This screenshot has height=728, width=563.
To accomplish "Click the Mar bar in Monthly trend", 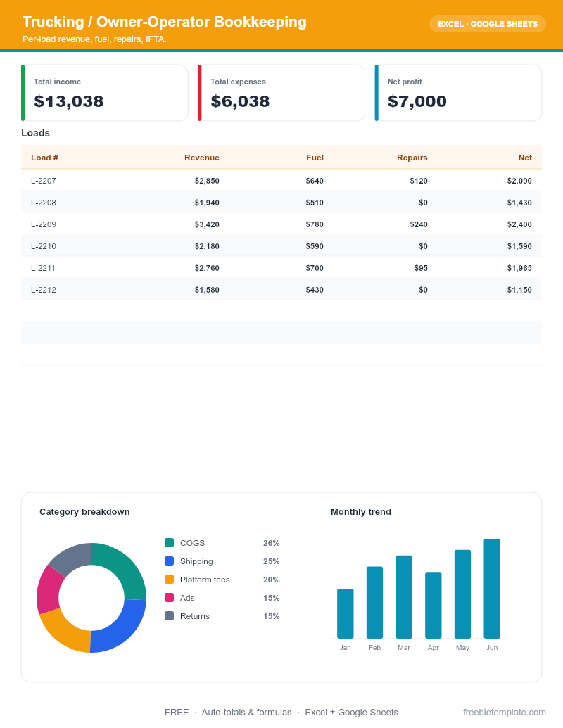I will tap(404, 597).
